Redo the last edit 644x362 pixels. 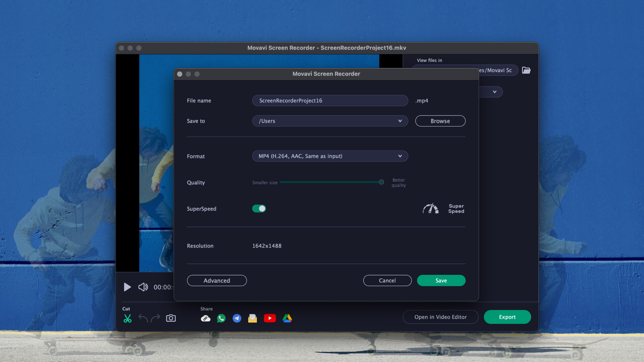156,318
